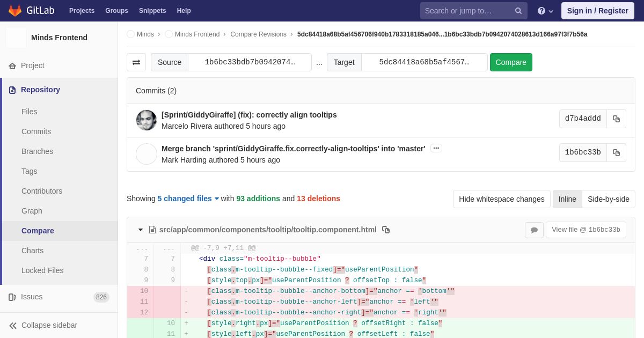
Task: Switch to Side-by-side diff view
Action: (x=609, y=199)
